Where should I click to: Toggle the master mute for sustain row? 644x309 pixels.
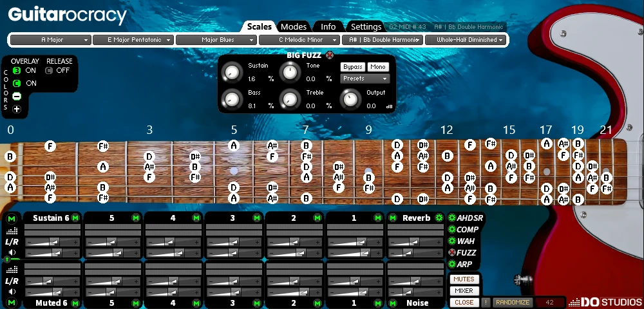tap(11, 219)
